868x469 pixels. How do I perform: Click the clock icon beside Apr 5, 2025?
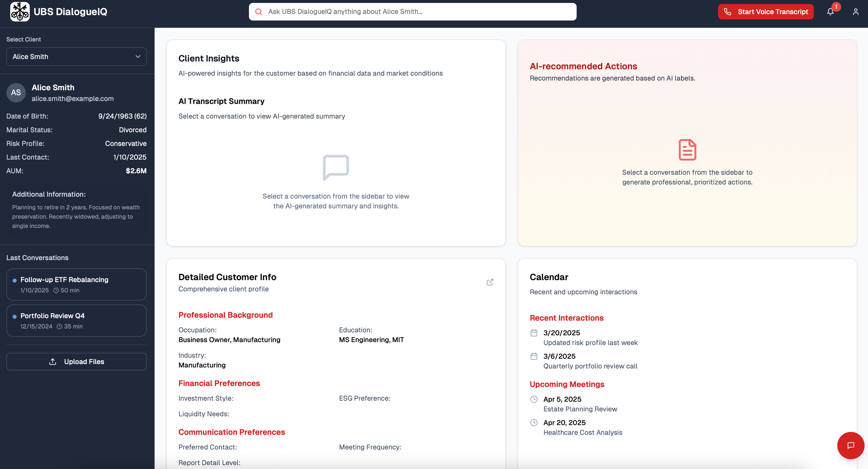534,399
